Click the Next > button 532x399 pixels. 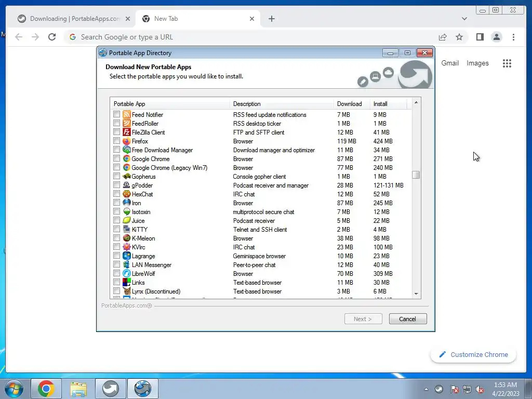[x=363, y=319]
